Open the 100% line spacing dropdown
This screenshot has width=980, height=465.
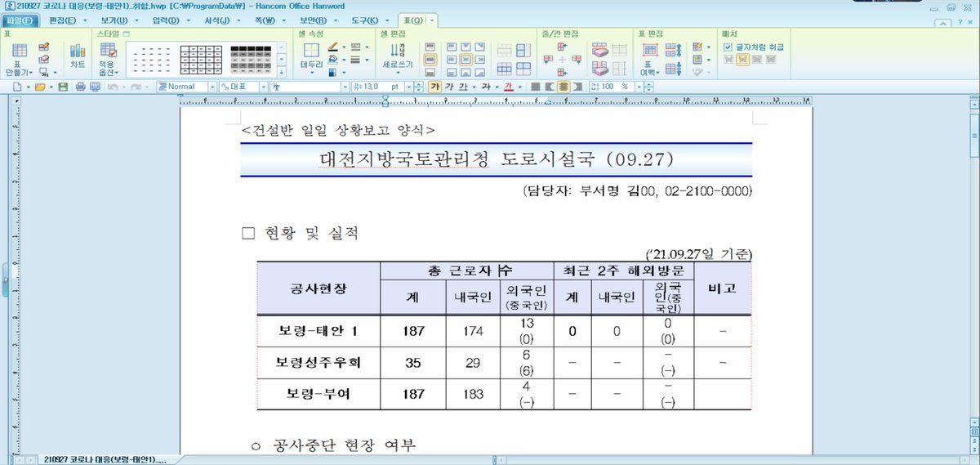coord(640,86)
